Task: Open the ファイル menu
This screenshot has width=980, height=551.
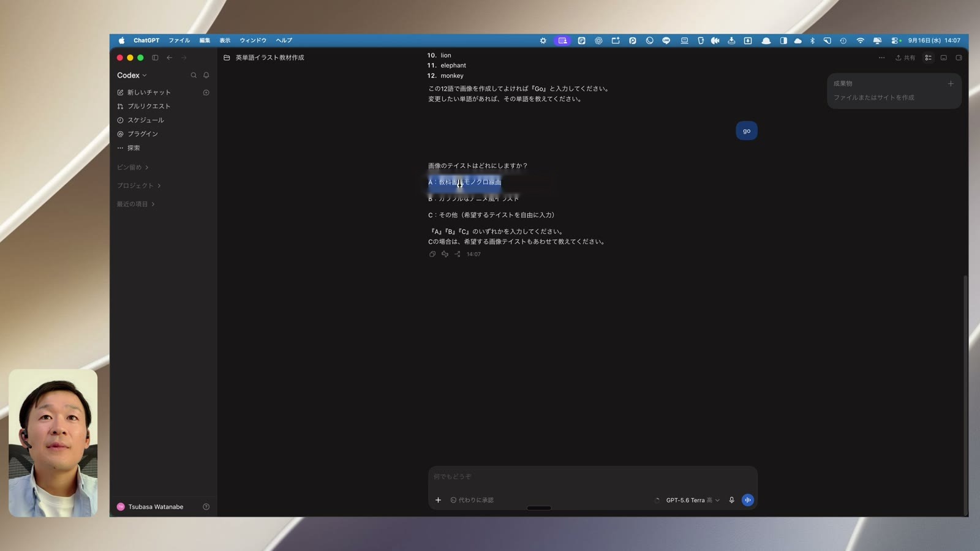Action: [x=179, y=40]
